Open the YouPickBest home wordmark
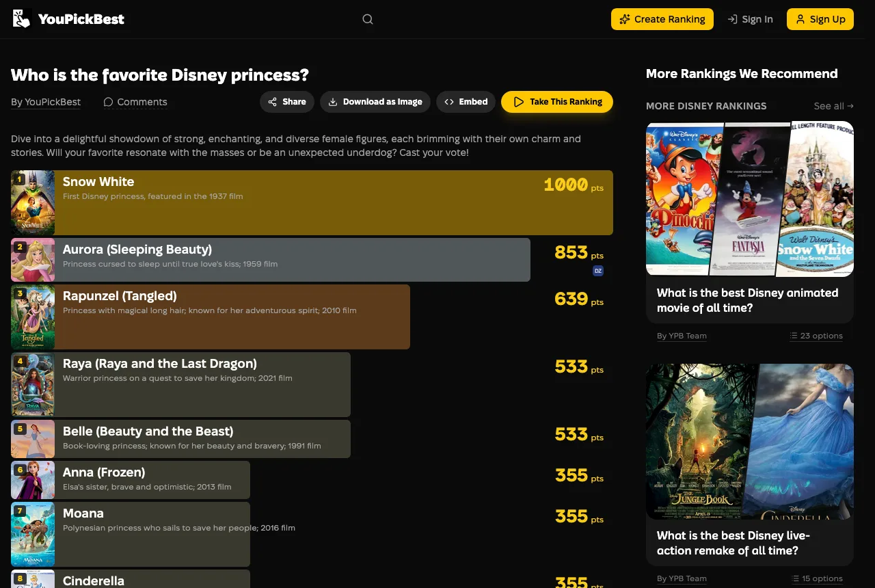This screenshot has width=875, height=588. [81, 19]
